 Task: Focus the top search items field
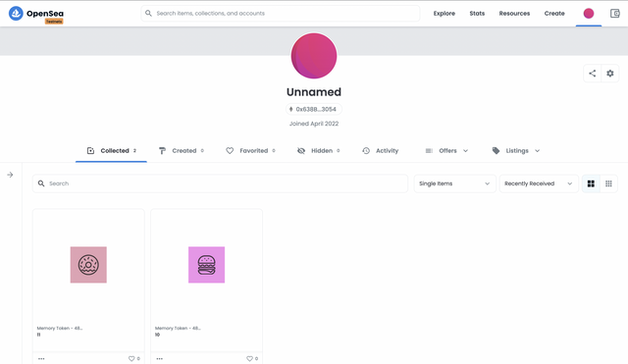[281, 13]
